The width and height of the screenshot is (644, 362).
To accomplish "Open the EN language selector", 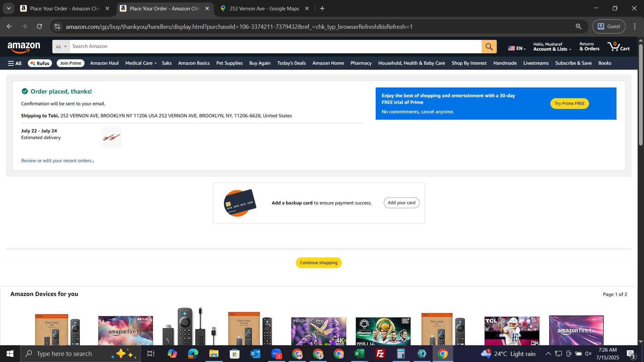I will tap(517, 48).
